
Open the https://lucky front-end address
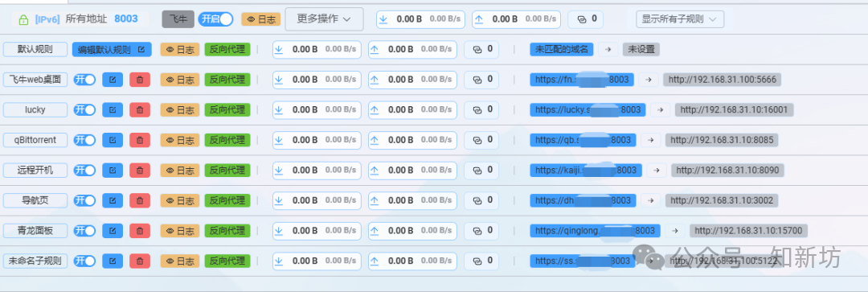(x=588, y=109)
